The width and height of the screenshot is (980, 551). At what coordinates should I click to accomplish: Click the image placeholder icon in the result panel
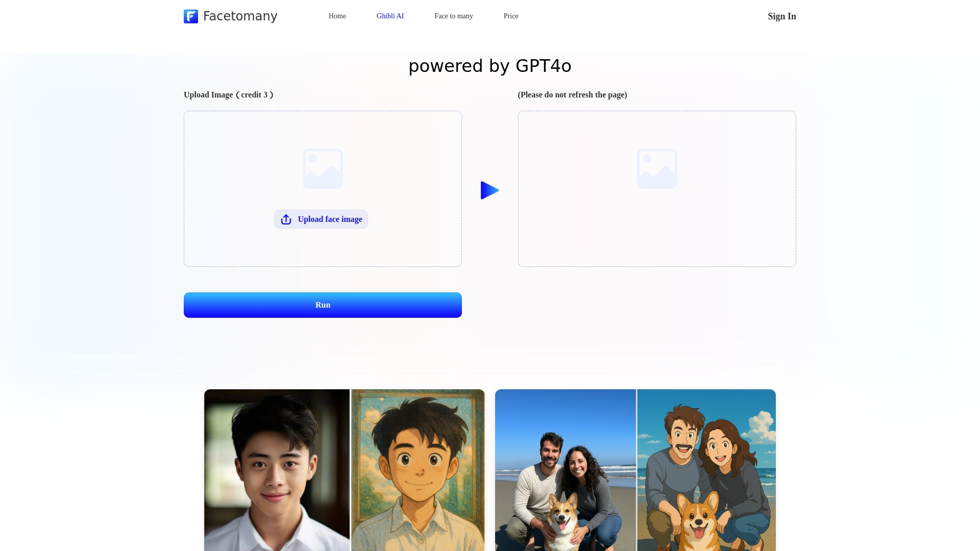tap(657, 168)
